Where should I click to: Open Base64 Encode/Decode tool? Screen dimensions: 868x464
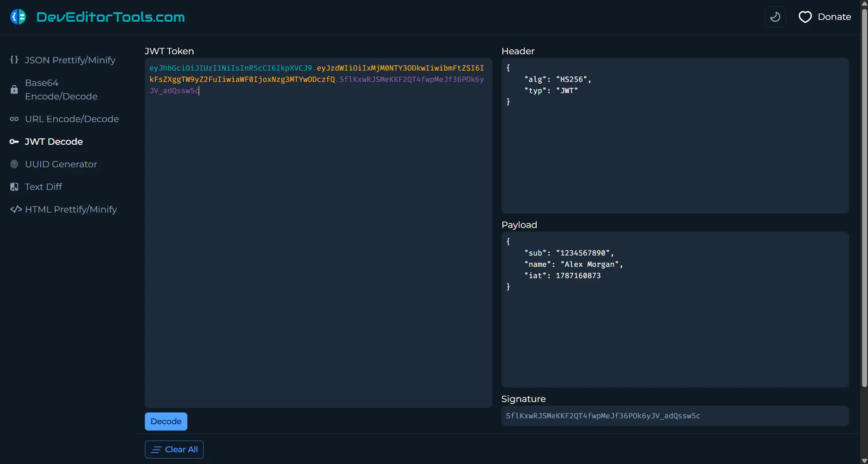(x=61, y=90)
